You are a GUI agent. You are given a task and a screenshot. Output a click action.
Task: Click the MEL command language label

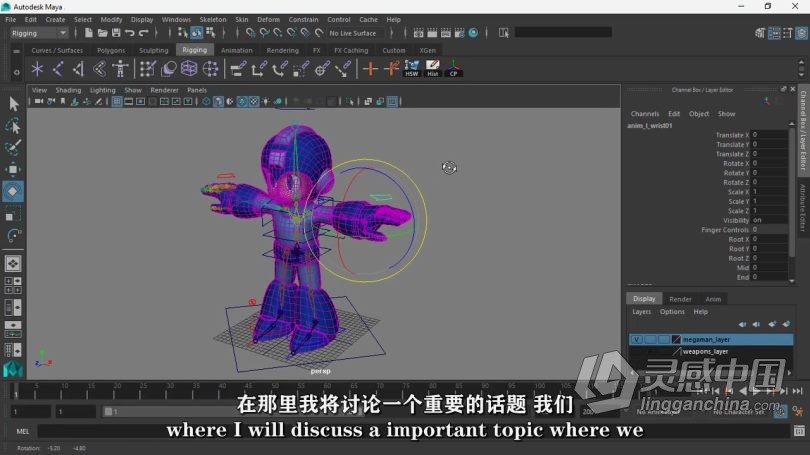23,431
